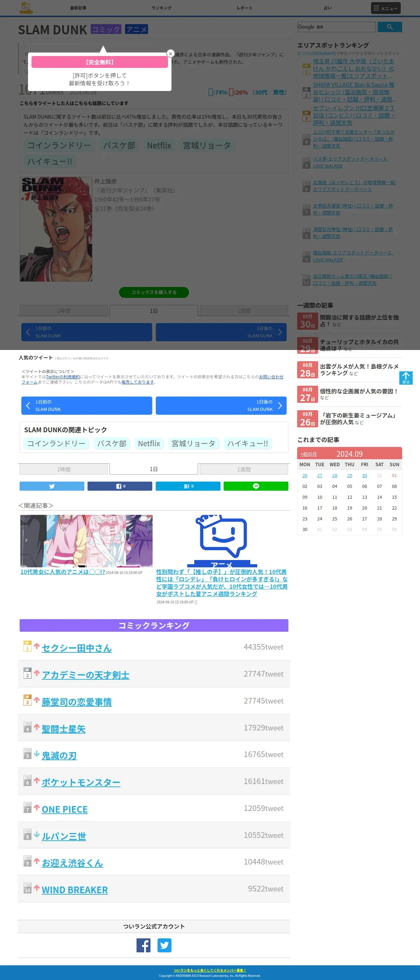420x980 pixels.
Task: Open WIND BREAKER ranking link
Action: click(75, 890)
